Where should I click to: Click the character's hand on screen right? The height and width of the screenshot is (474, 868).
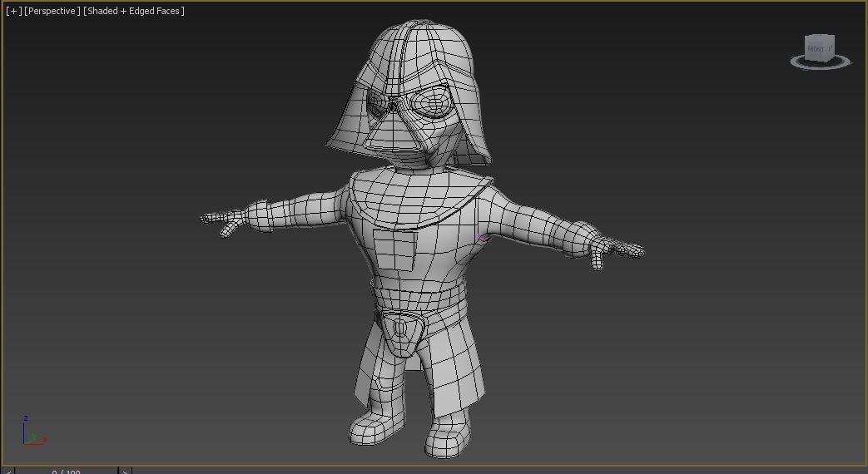pyautogui.click(x=614, y=249)
